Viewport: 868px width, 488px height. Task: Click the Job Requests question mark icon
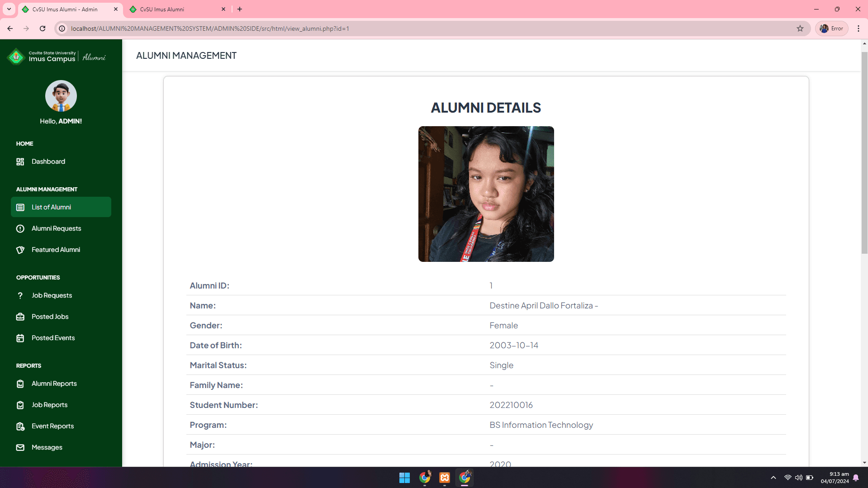tap(20, 295)
